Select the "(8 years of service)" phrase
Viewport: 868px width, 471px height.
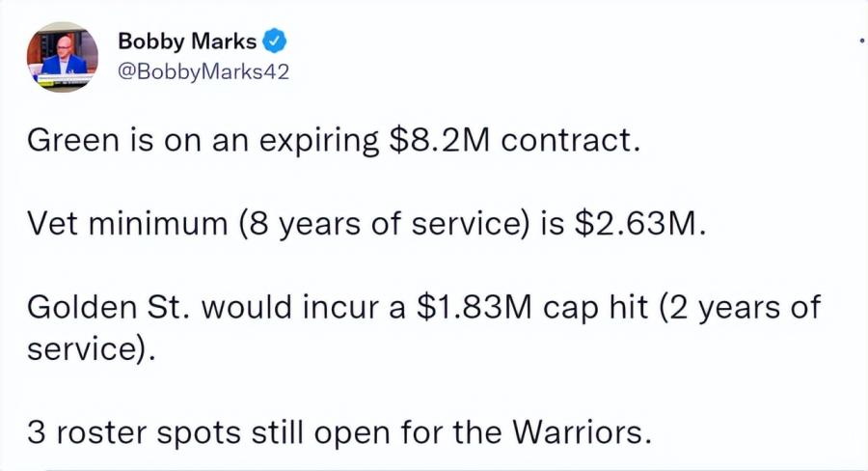[x=385, y=225]
